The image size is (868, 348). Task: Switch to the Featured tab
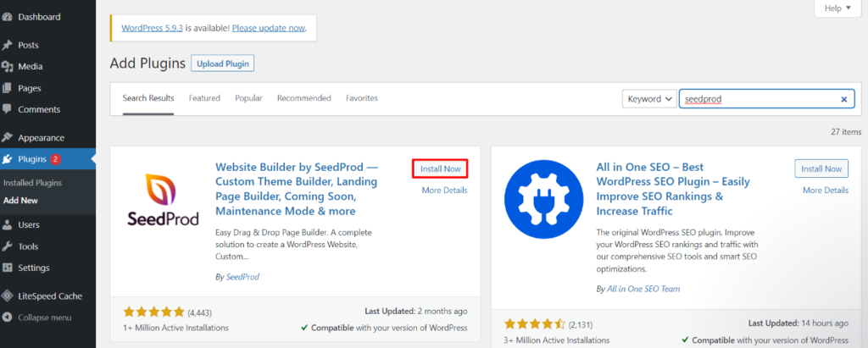pos(204,98)
